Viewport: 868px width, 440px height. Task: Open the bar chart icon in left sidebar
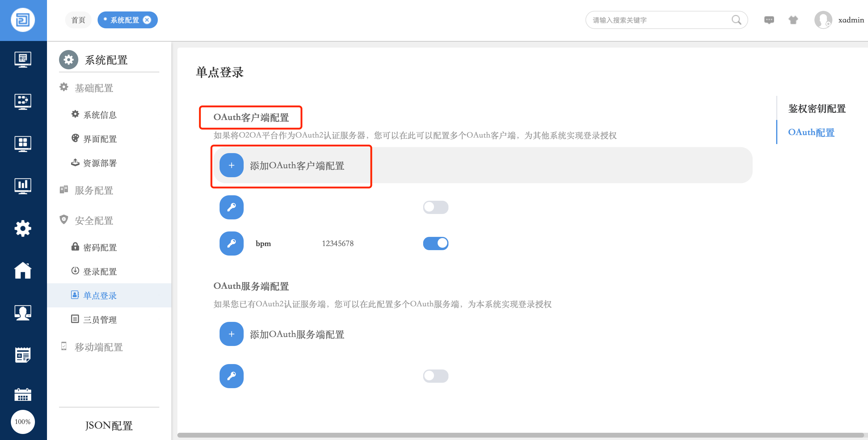click(23, 186)
